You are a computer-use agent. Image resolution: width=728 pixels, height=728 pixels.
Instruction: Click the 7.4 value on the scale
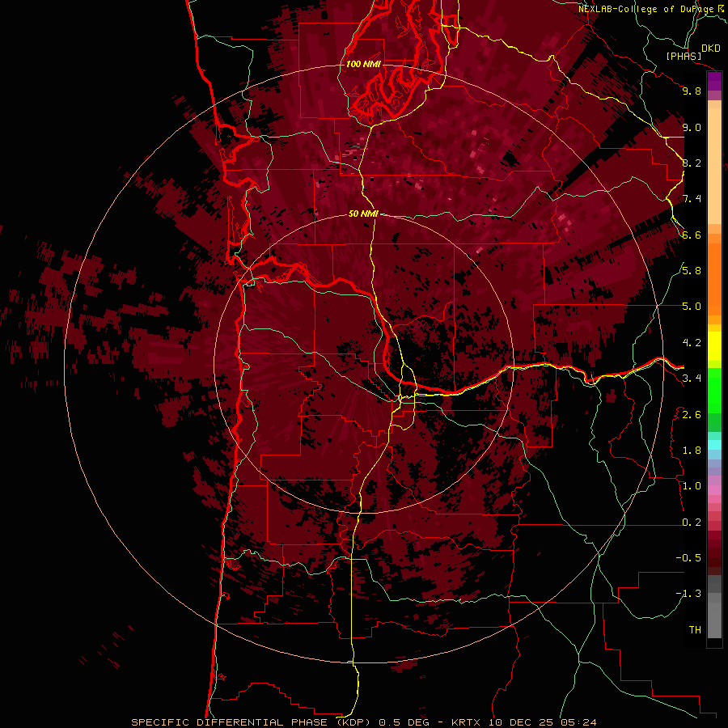pos(692,199)
